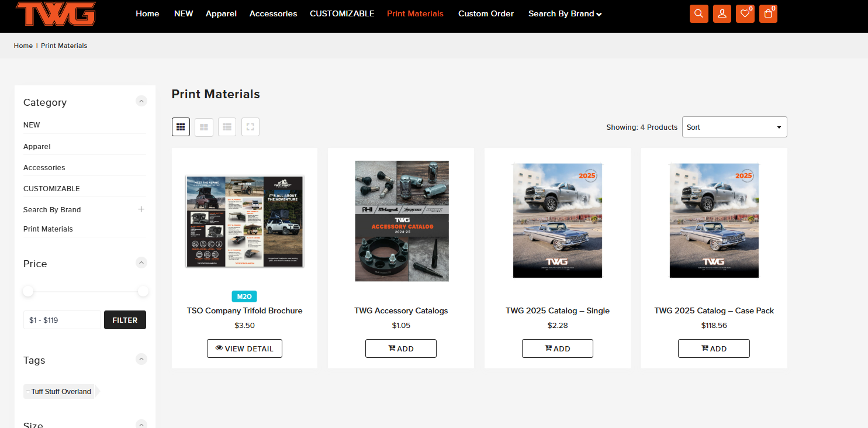Switch to the dense grid view icon
The height and width of the screenshot is (428, 868).
coord(181,127)
